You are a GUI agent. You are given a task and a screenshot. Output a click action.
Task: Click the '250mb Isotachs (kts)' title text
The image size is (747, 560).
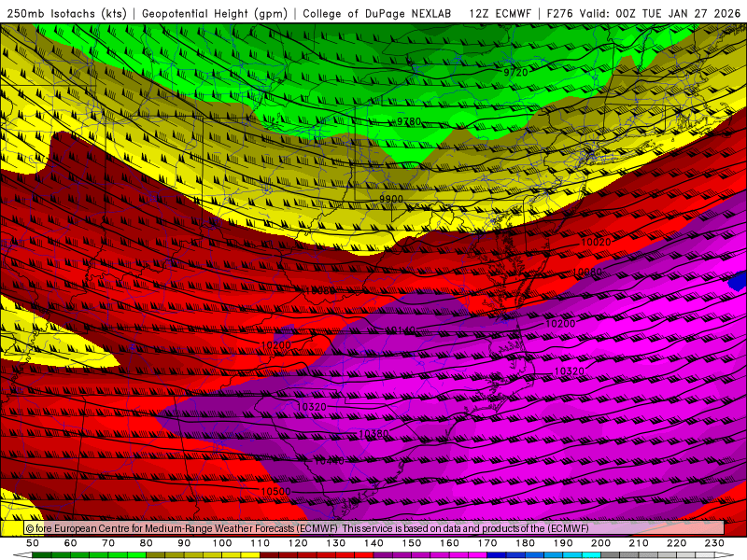pyautogui.click(x=66, y=13)
